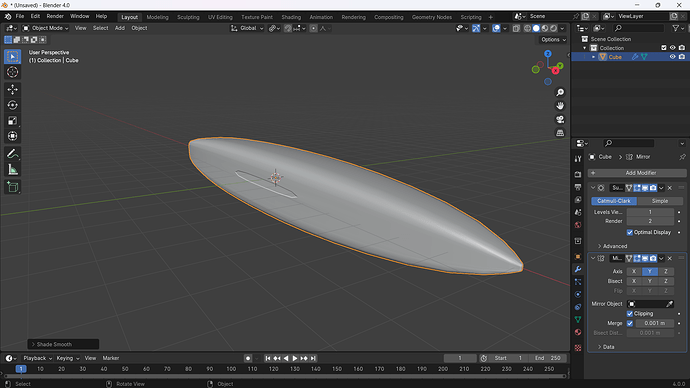Open the Render properties tab
The height and width of the screenshot is (388, 690).
(578, 175)
